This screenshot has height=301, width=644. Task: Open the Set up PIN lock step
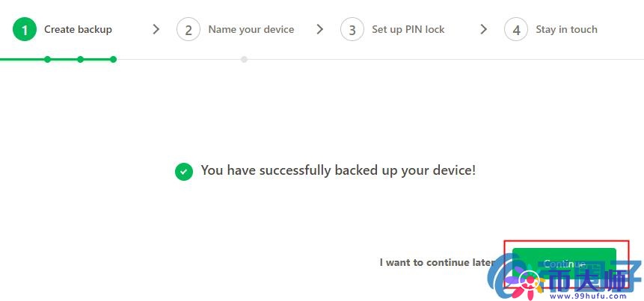click(408, 30)
